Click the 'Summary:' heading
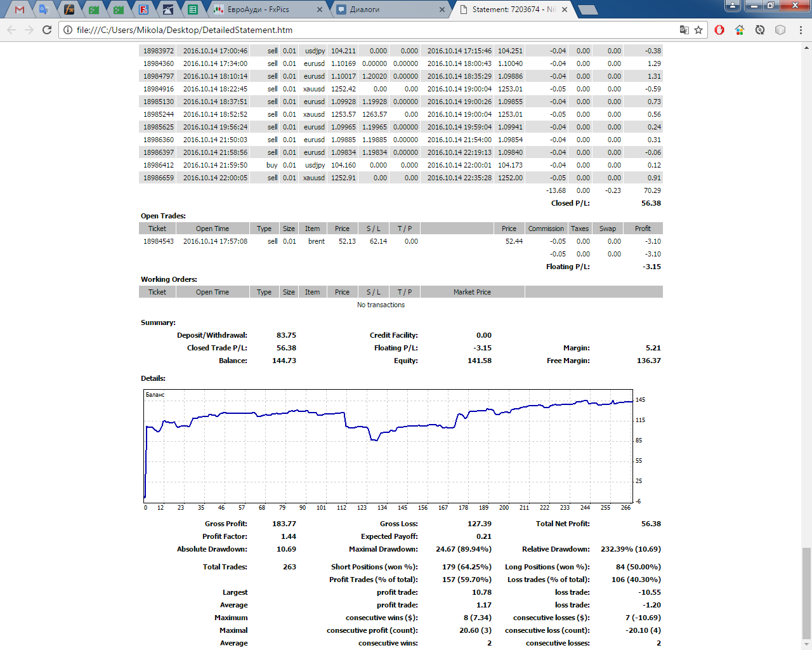This screenshot has width=812, height=650. [158, 322]
